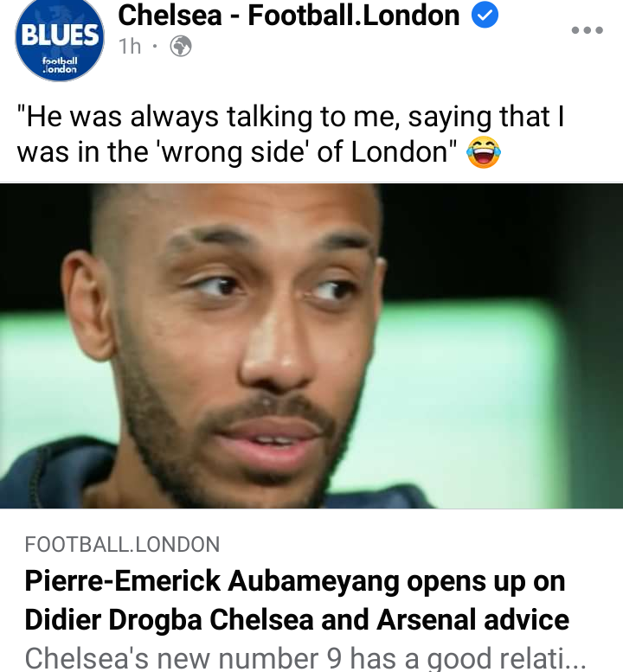Click the description starting Chelsea's new number 9
This screenshot has width=623, height=672.
tap(305, 658)
